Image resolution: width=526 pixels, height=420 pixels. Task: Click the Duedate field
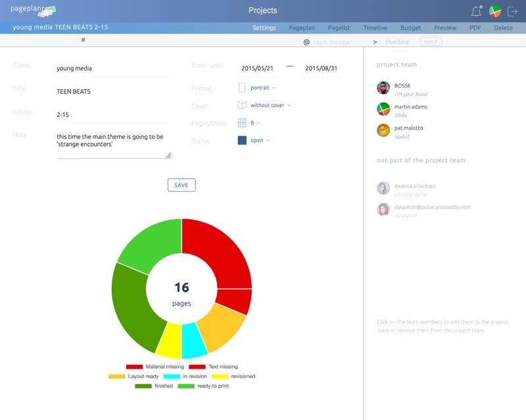tap(397, 42)
